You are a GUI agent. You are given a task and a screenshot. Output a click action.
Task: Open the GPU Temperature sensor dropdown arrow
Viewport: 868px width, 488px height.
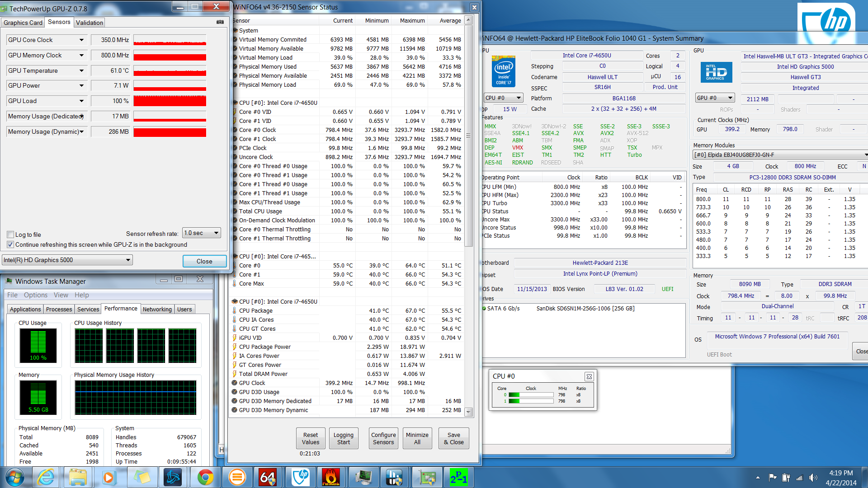click(x=81, y=70)
